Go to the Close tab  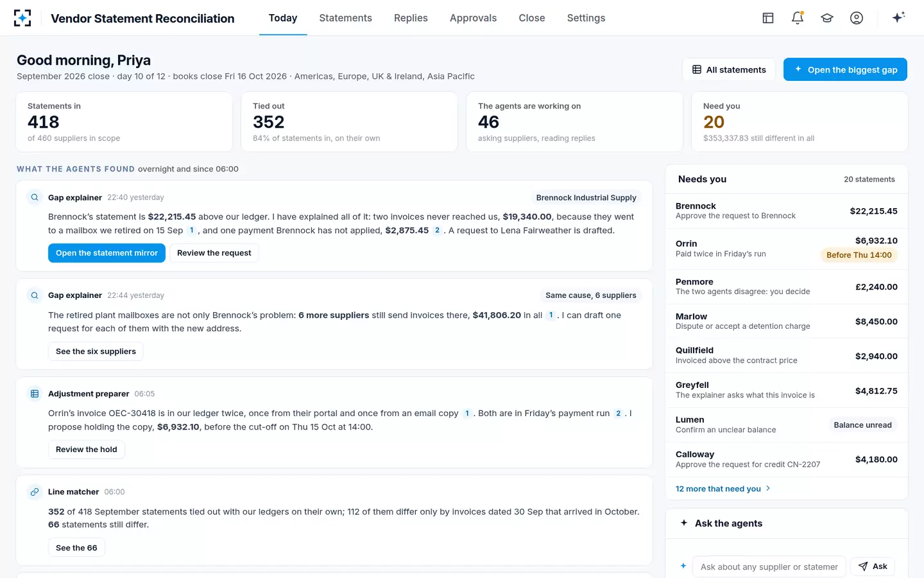pos(532,18)
